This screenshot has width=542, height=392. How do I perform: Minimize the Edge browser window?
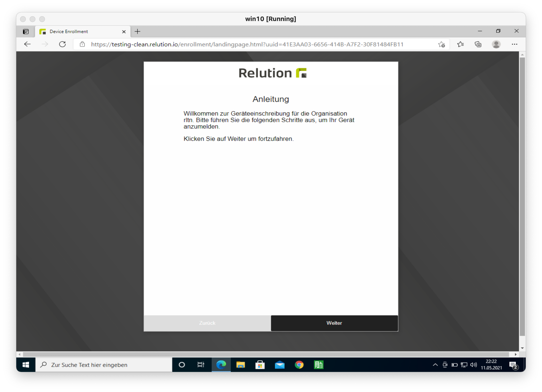(480, 31)
